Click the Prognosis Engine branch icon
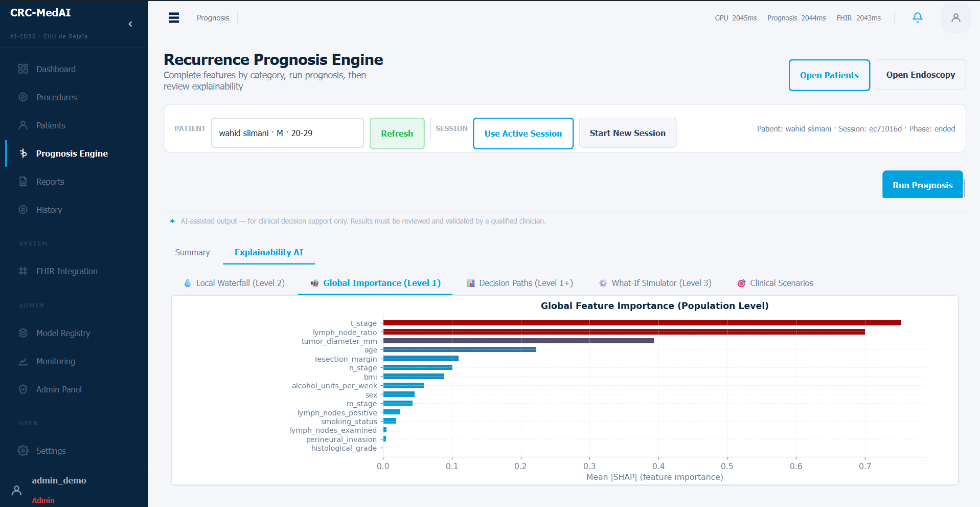The width and height of the screenshot is (980, 507). [23, 153]
